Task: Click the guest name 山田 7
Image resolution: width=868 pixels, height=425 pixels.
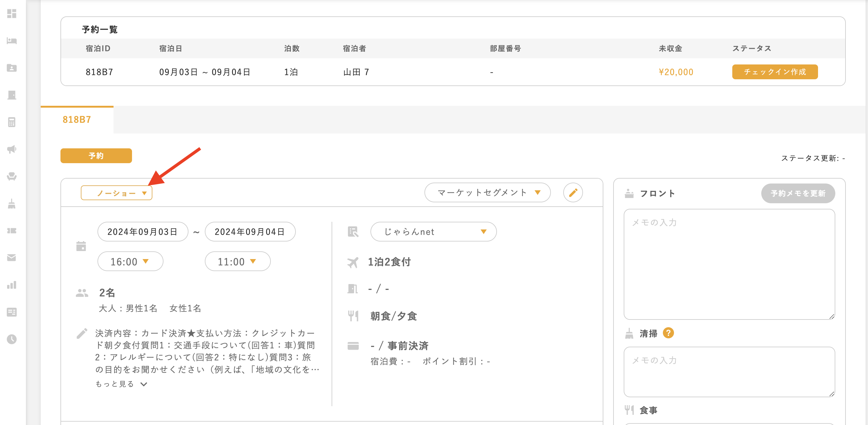Action: coord(356,72)
